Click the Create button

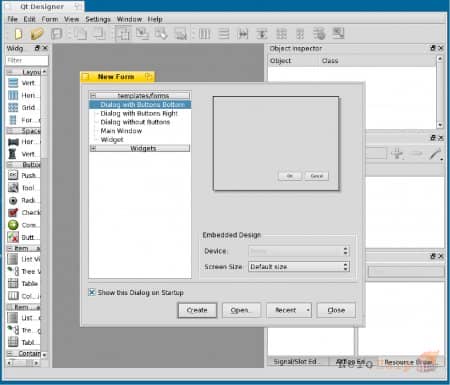click(x=197, y=310)
